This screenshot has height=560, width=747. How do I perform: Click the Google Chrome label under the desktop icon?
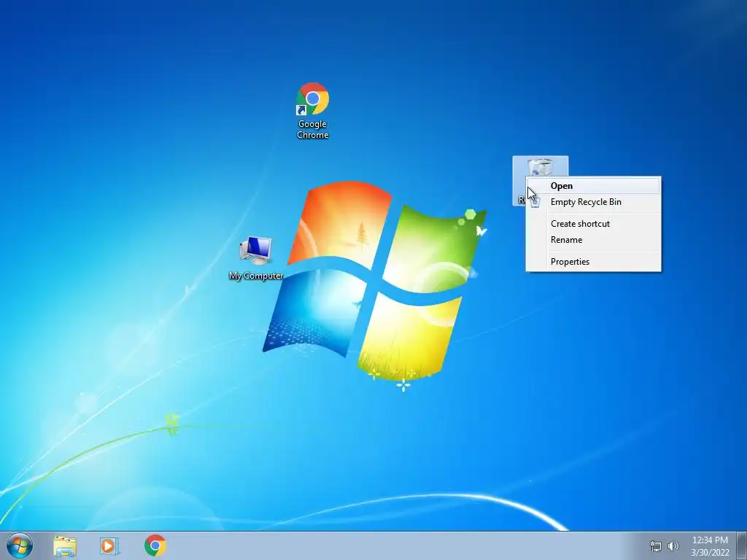coord(312,130)
